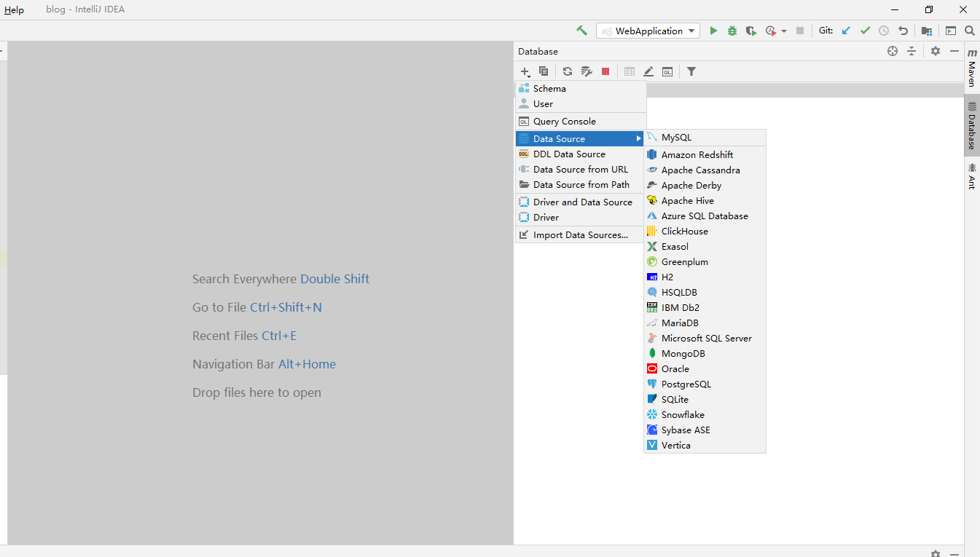The width and height of the screenshot is (980, 557).
Task: Choose the Driver menu entry
Action: 581,217
